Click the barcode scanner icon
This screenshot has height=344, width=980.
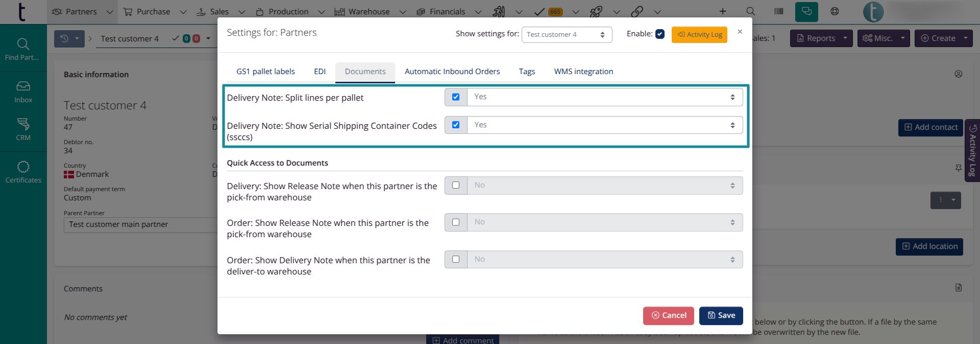pos(778,11)
